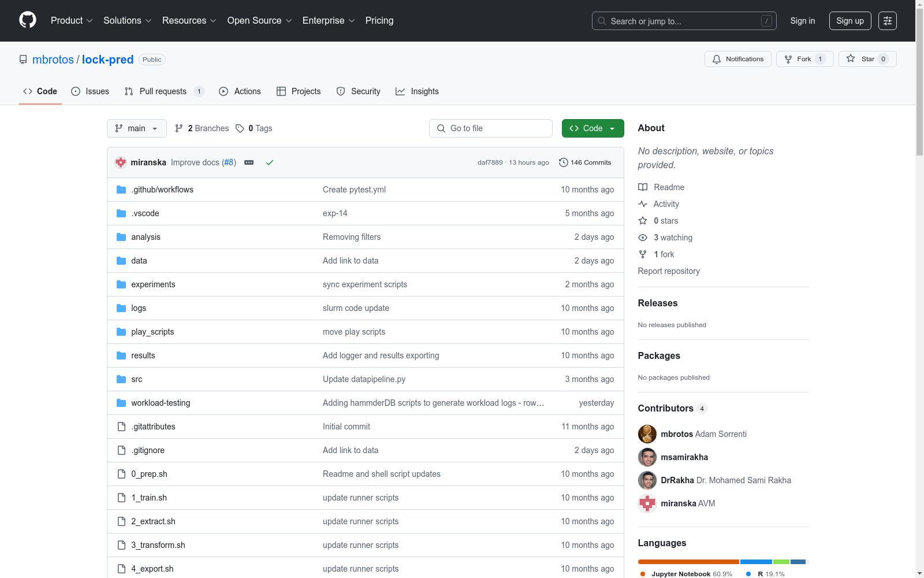Click the 0 Tags tag icon
This screenshot has width=924, height=578.
(x=240, y=128)
